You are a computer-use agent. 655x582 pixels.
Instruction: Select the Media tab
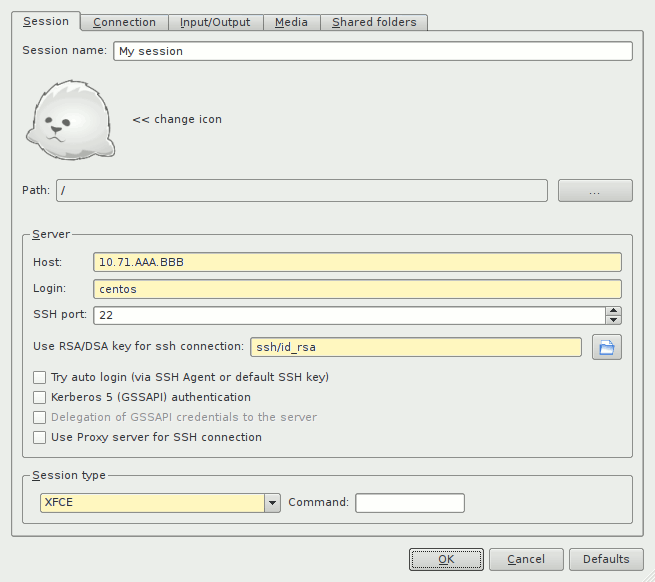(x=291, y=22)
